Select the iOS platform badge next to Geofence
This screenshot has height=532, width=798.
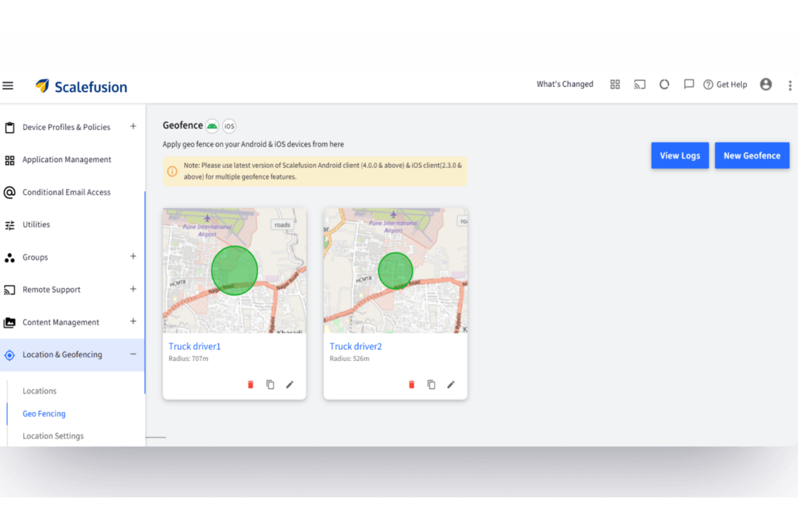229,126
